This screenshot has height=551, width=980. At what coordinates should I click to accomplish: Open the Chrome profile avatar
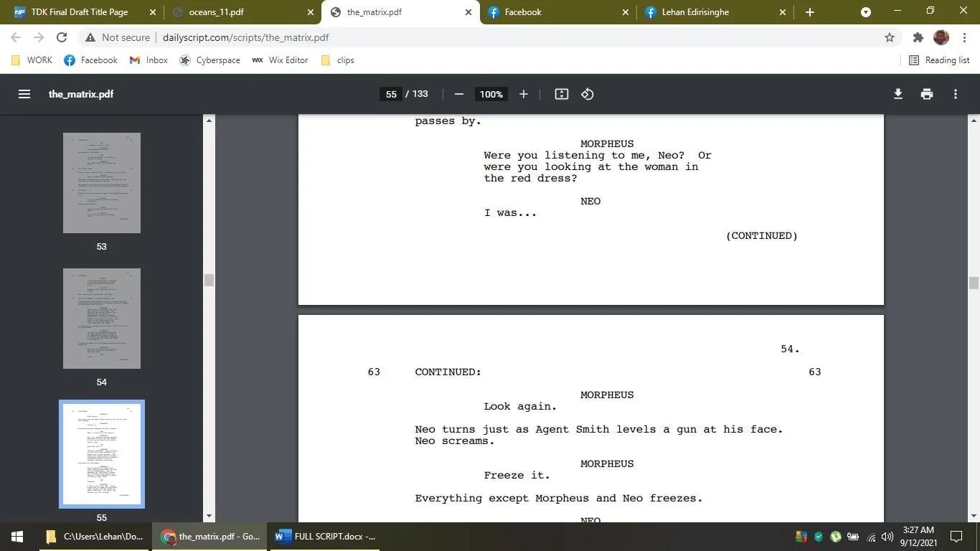[x=941, y=37]
